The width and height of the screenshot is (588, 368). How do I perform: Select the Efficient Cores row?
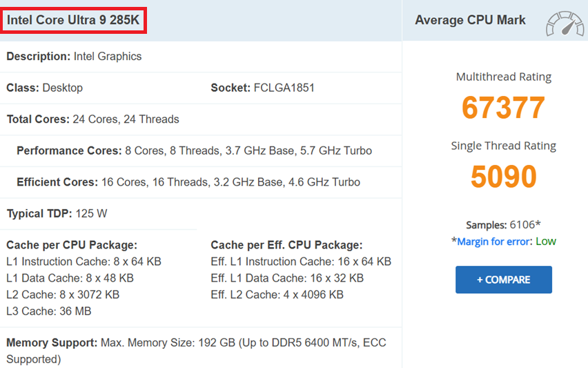pyautogui.click(x=188, y=182)
